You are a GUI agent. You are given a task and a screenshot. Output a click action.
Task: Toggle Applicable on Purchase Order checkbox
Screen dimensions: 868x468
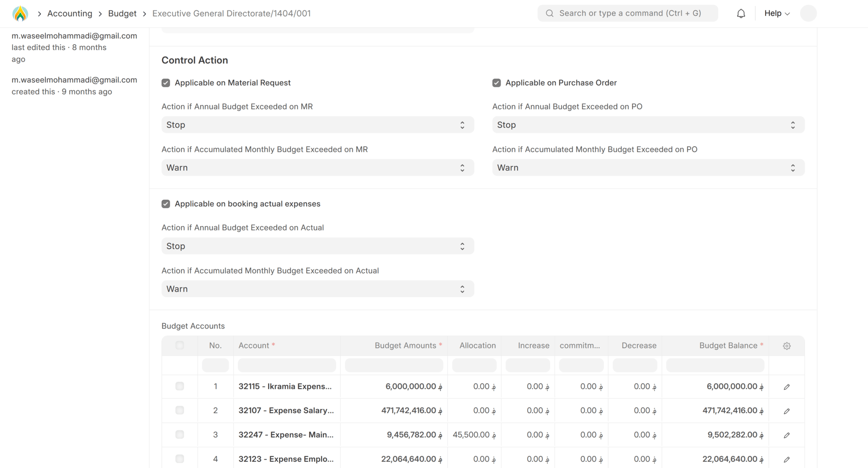496,83
